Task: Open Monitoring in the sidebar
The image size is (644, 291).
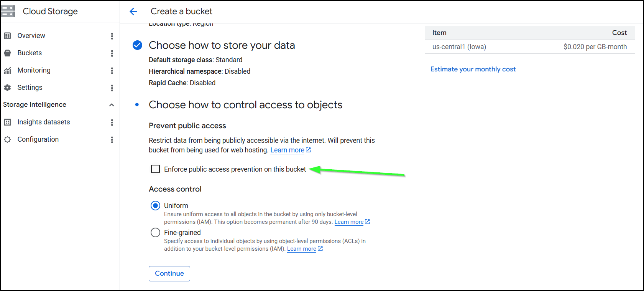Action: click(34, 70)
